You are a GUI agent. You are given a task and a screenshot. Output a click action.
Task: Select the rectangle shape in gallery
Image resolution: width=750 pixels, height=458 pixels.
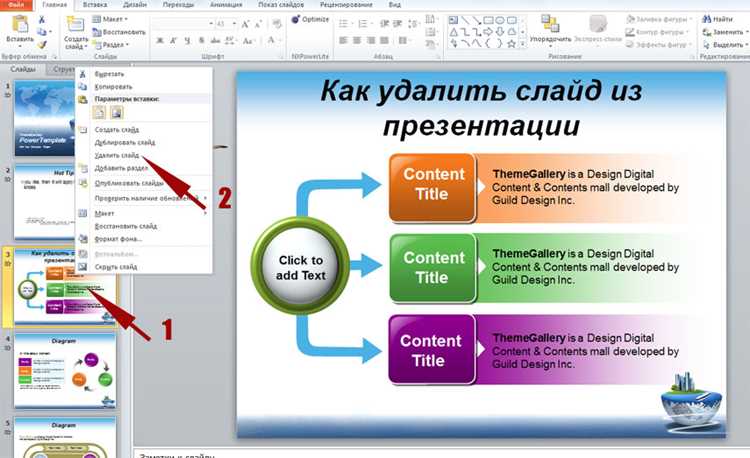click(x=488, y=20)
